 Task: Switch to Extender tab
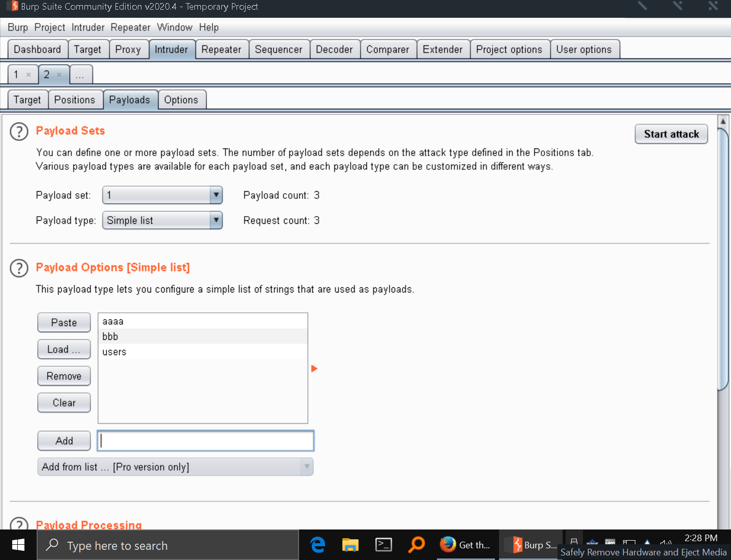tap(443, 49)
